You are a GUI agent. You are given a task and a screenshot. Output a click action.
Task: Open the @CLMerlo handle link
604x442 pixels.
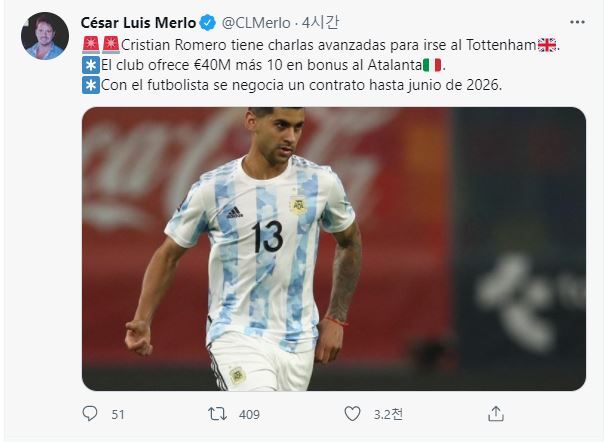[256, 23]
